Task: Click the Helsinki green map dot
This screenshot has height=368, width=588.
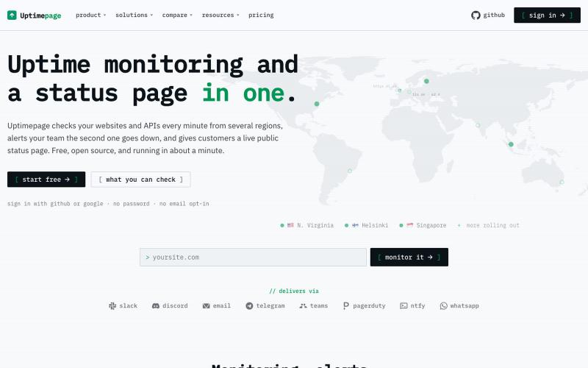Action: [426, 81]
